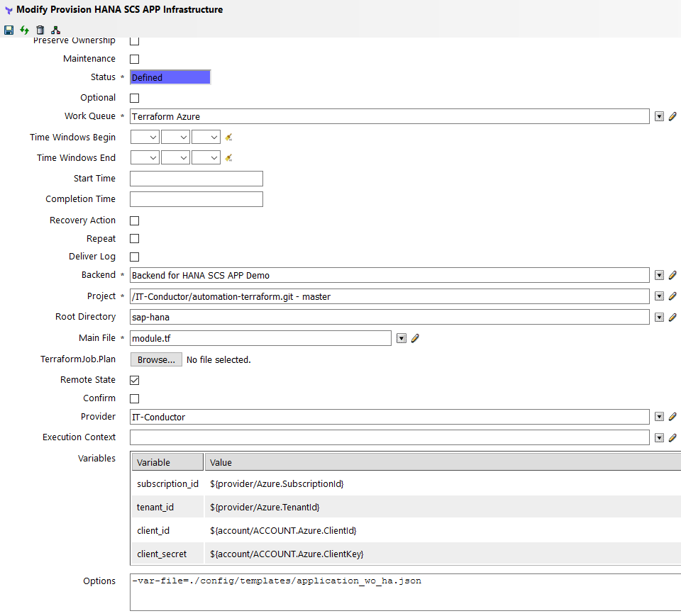Screen dimensions: 681x616
Task: Open last Time Windows End select box
Action: pyautogui.click(x=206, y=157)
